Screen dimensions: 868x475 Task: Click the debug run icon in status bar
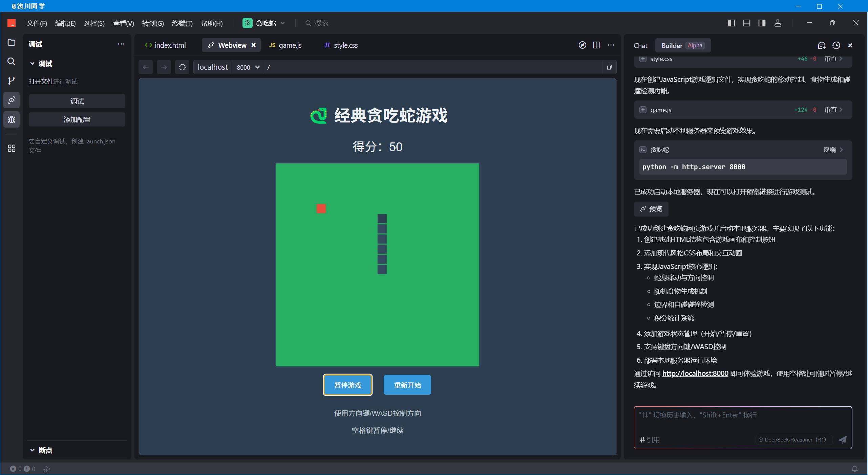[x=47, y=469]
